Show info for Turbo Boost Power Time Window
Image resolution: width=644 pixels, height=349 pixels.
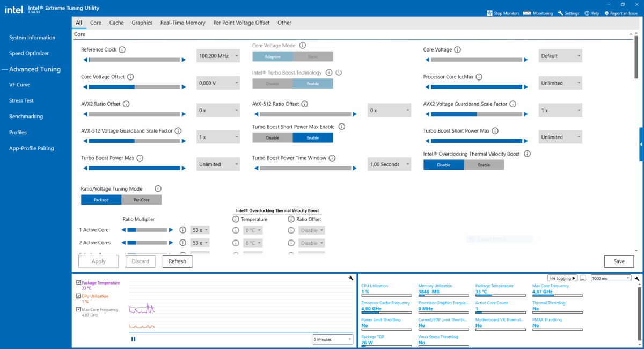click(x=332, y=158)
